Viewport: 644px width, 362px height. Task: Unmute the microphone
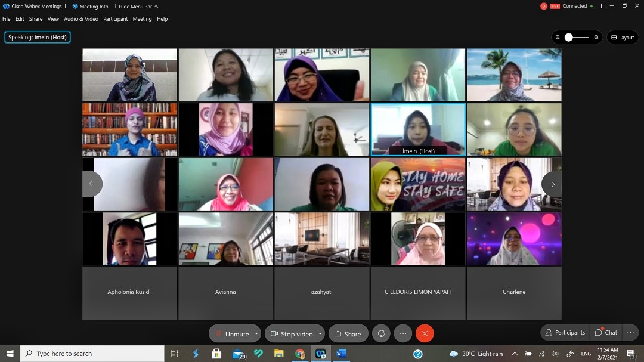[x=231, y=334]
